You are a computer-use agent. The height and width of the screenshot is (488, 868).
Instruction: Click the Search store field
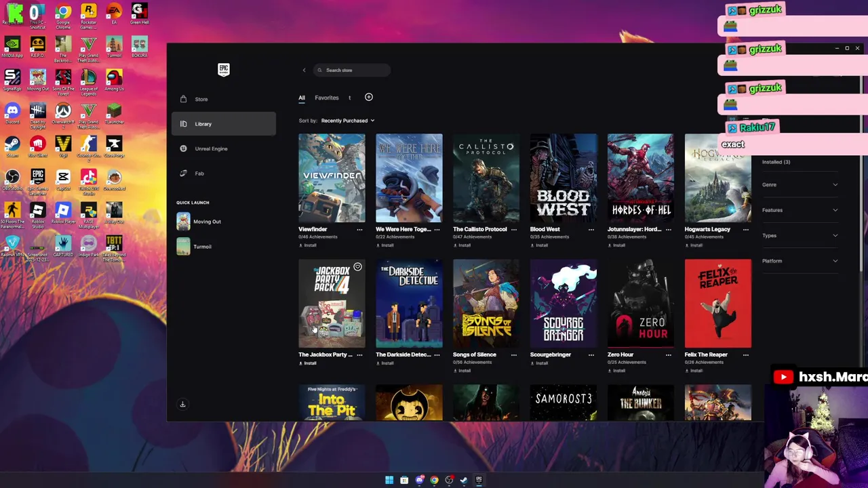click(x=352, y=70)
